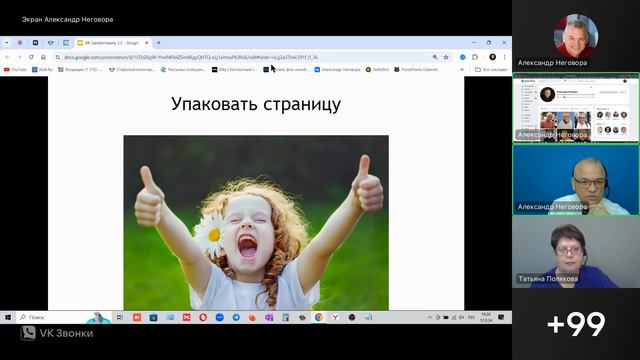Click the VK Звонки logo
The width and height of the screenshot is (640, 360).
pyautogui.click(x=57, y=333)
